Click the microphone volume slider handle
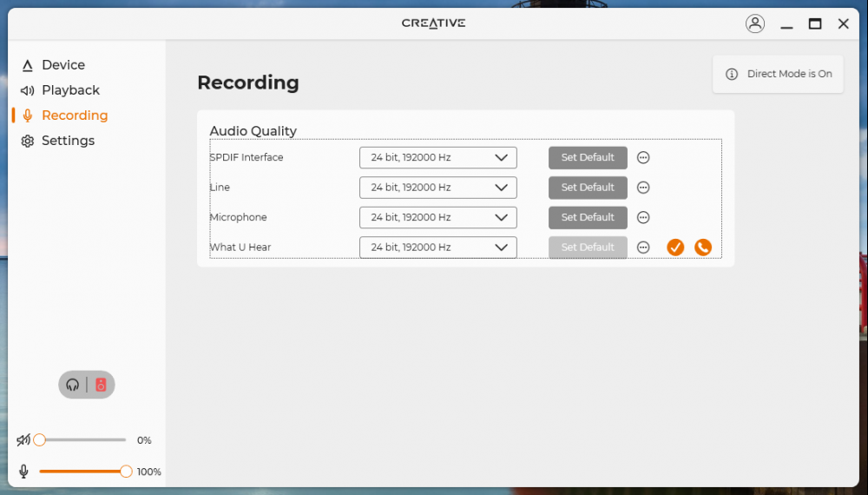868x495 pixels. pos(126,472)
